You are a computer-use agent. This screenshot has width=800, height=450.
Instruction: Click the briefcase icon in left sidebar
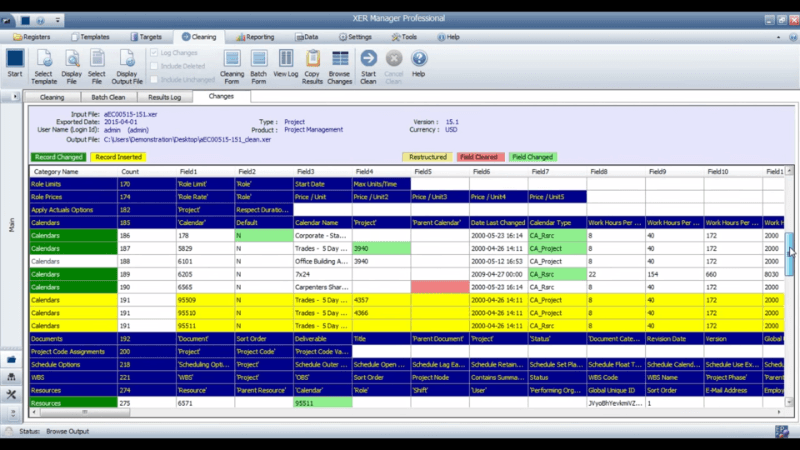pyautogui.click(x=11, y=360)
